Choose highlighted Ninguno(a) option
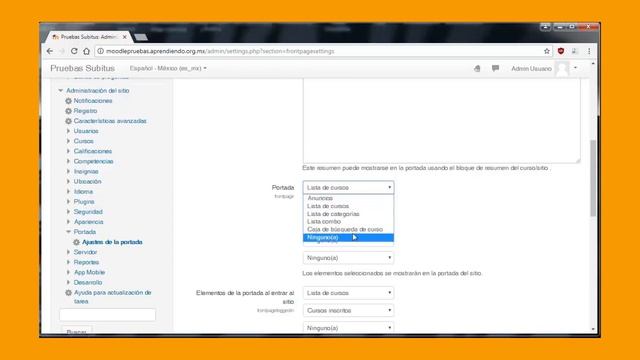This screenshot has width=640, height=360. (x=348, y=238)
